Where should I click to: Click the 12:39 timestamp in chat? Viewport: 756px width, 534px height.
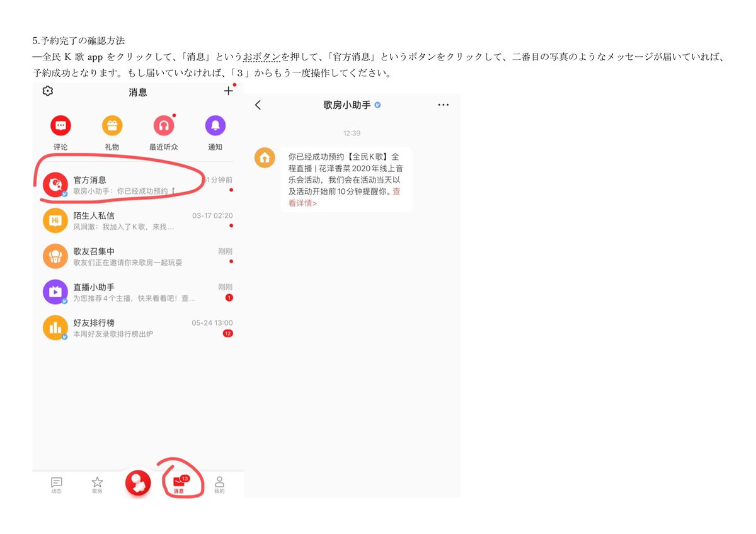click(x=352, y=133)
